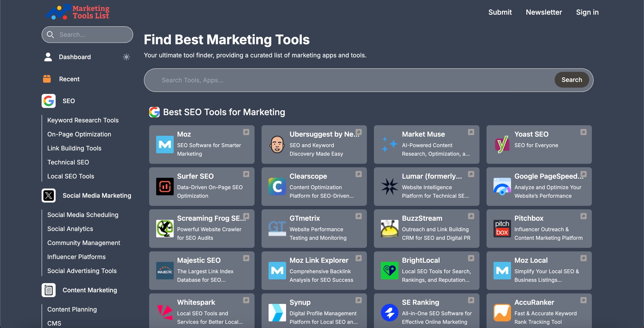This screenshot has width=644, height=328.
Task: Open Recent in the sidebar
Action: click(x=69, y=79)
